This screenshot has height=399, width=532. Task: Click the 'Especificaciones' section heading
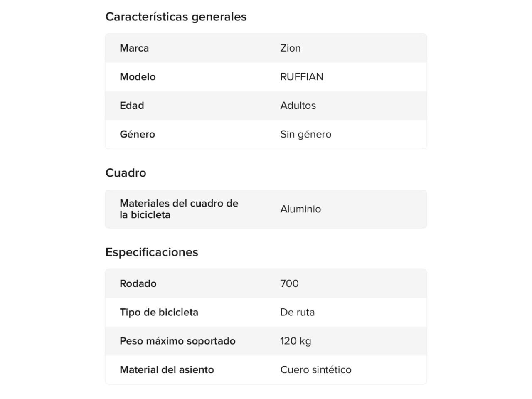[x=152, y=252]
